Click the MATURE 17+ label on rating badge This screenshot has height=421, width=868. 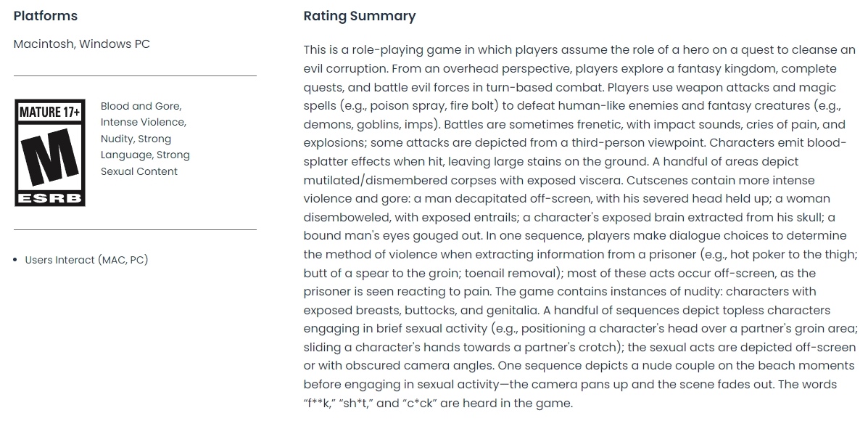(x=49, y=112)
